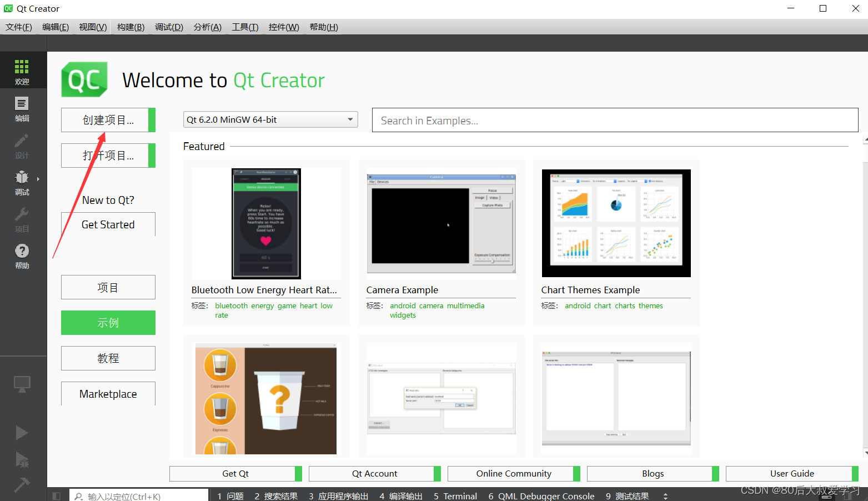Open the 2 搜索结果 output pane
868x501 pixels.
click(x=276, y=496)
